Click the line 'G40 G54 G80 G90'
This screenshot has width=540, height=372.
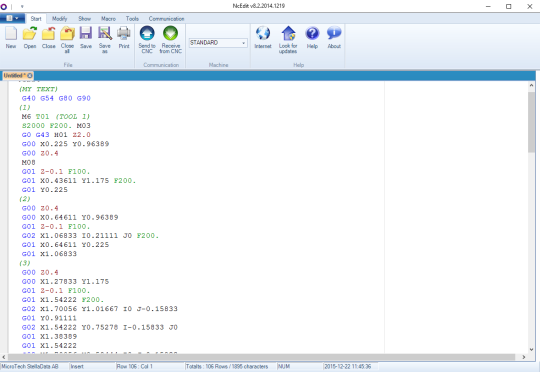coord(56,99)
